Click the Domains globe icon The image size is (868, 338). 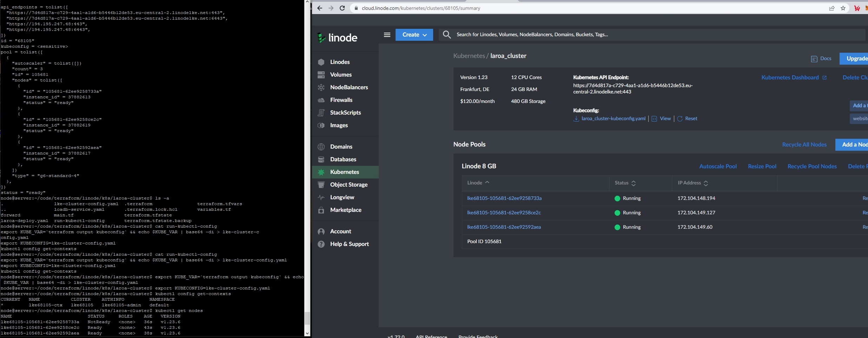321,147
